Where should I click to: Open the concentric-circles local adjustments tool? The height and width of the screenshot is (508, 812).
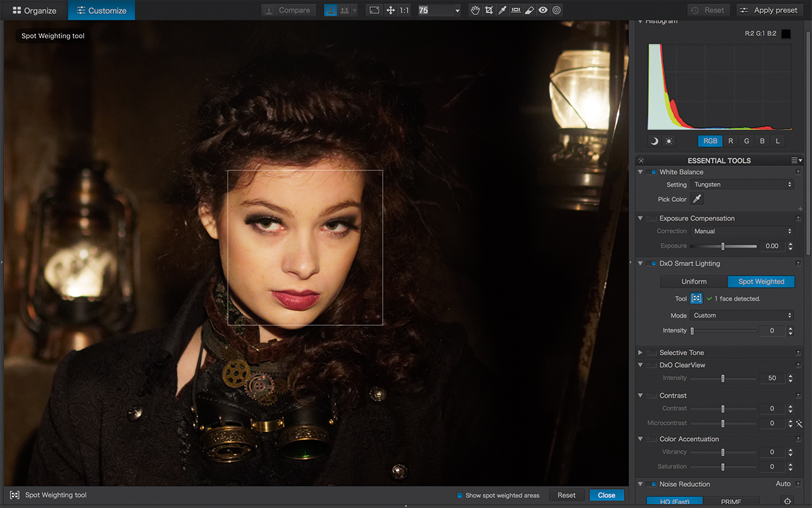tap(556, 10)
